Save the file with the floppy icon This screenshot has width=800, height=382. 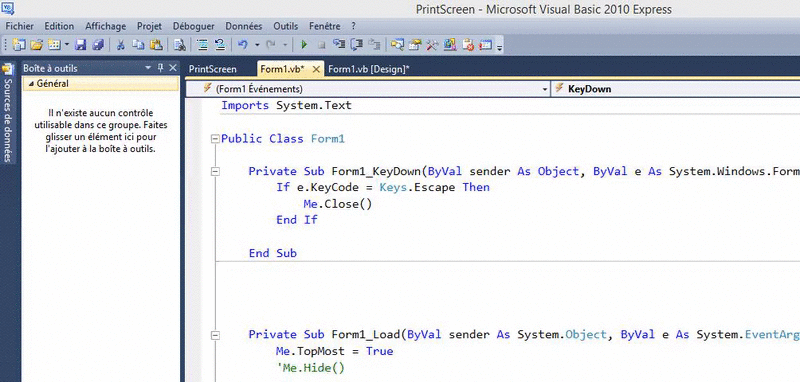pos(81,45)
